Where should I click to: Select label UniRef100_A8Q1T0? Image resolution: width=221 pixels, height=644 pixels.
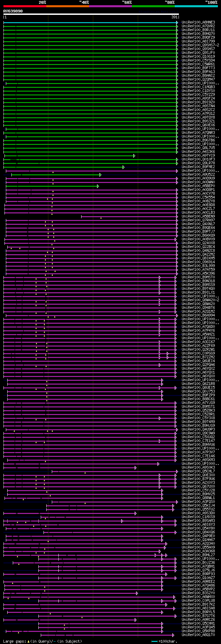click(198, 635)
